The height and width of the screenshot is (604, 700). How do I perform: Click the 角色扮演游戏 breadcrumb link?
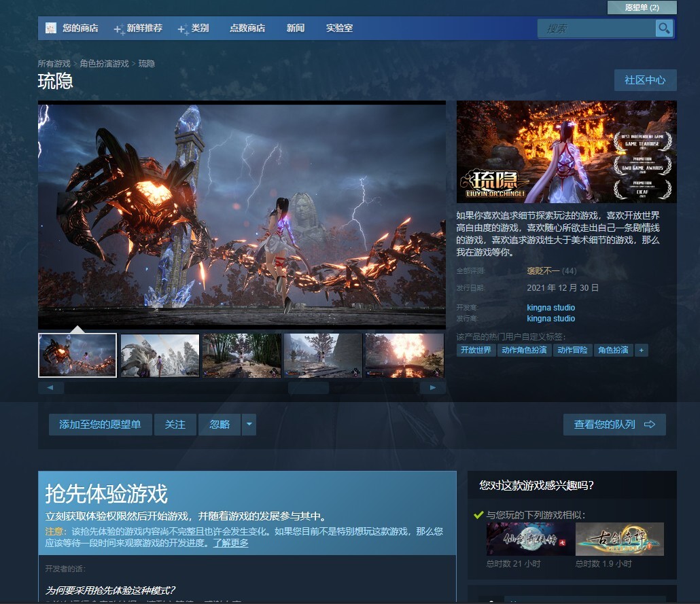coord(105,63)
